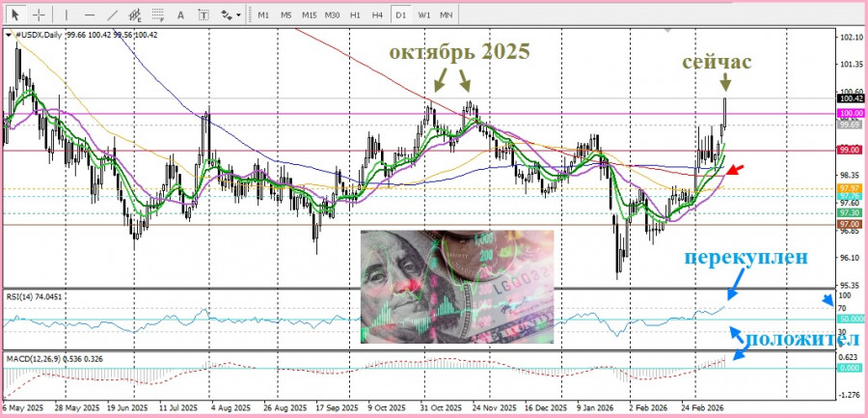Click the RSI(14) 74.0451 indicator label
Image resolution: width=868 pixels, height=418 pixels.
pyautogui.click(x=34, y=297)
